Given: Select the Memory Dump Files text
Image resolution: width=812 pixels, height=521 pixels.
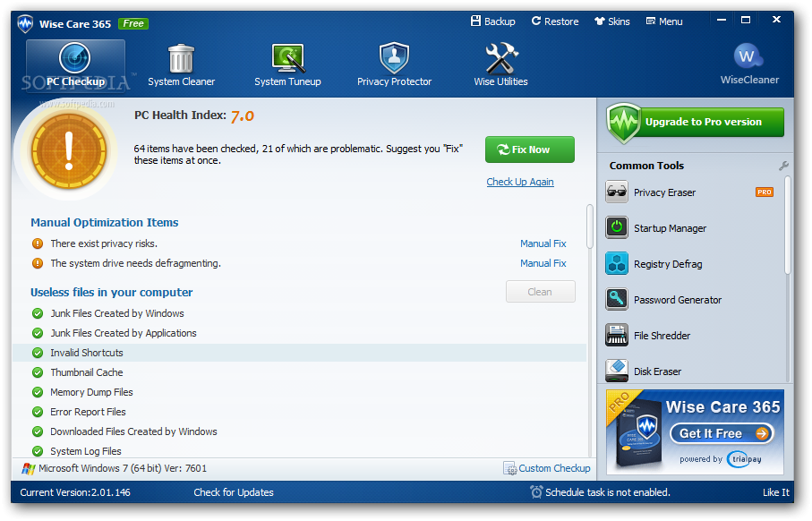Looking at the screenshot, I should 91,392.
